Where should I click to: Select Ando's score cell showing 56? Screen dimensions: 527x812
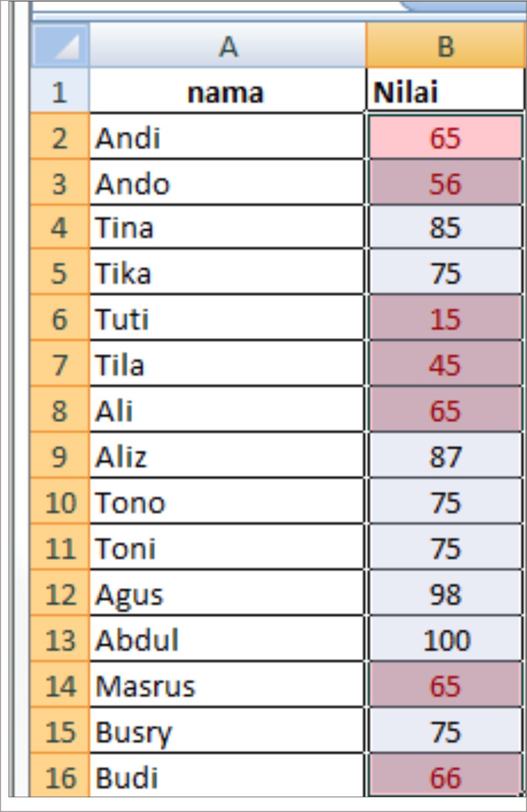pos(446,184)
